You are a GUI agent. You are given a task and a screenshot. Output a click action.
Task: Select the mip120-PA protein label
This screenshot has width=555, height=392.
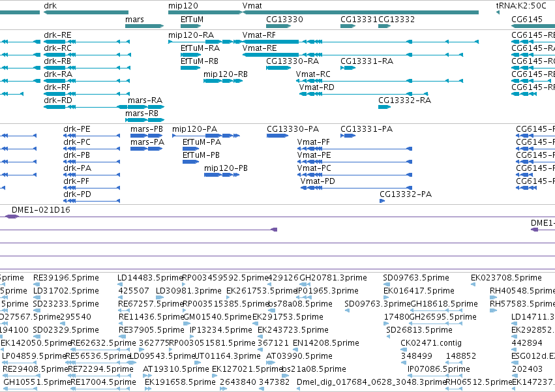(x=195, y=129)
